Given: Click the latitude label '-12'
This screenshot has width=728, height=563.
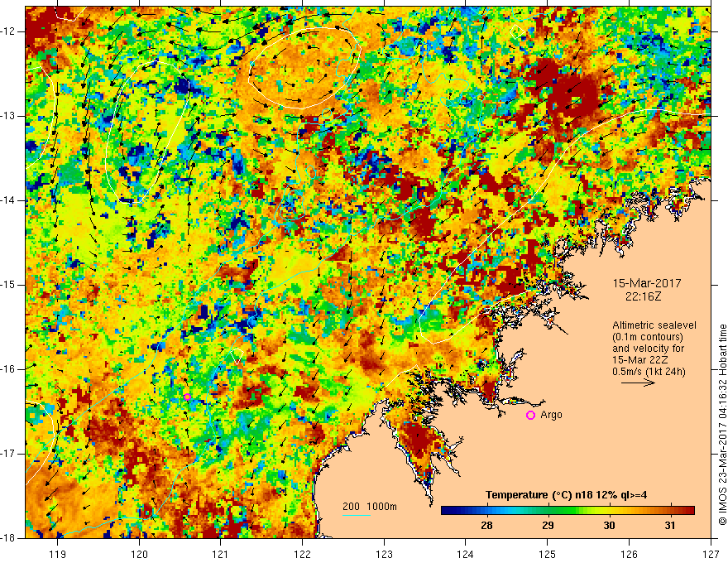Looking at the screenshot, I should pos(9,31).
